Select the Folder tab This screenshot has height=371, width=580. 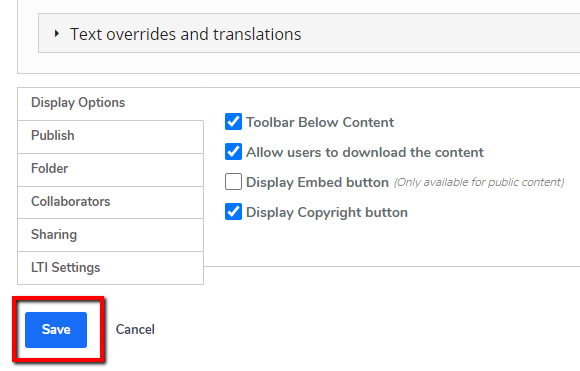click(110, 169)
